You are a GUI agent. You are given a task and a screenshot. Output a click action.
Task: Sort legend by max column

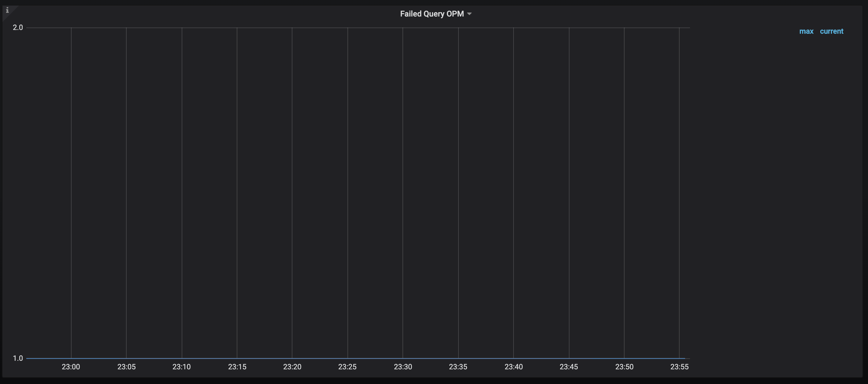806,31
